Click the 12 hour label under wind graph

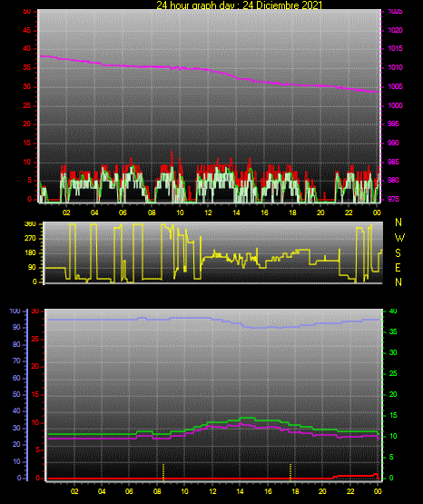[x=208, y=212]
